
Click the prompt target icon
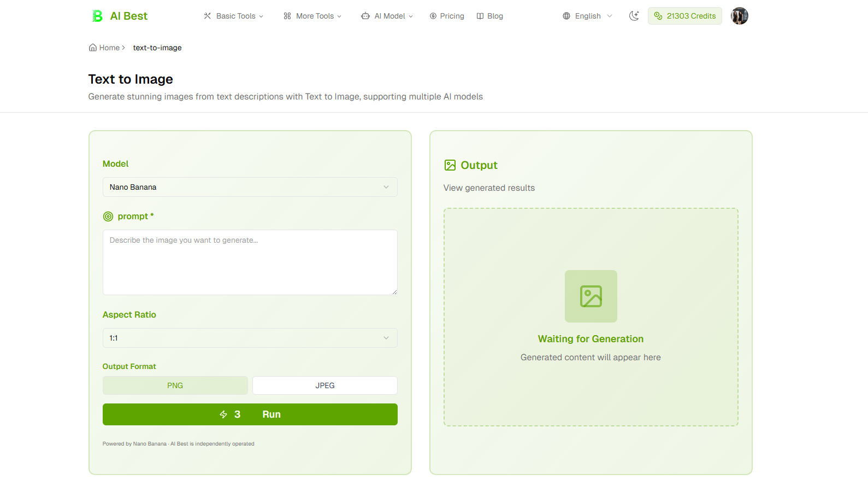coord(108,216)
